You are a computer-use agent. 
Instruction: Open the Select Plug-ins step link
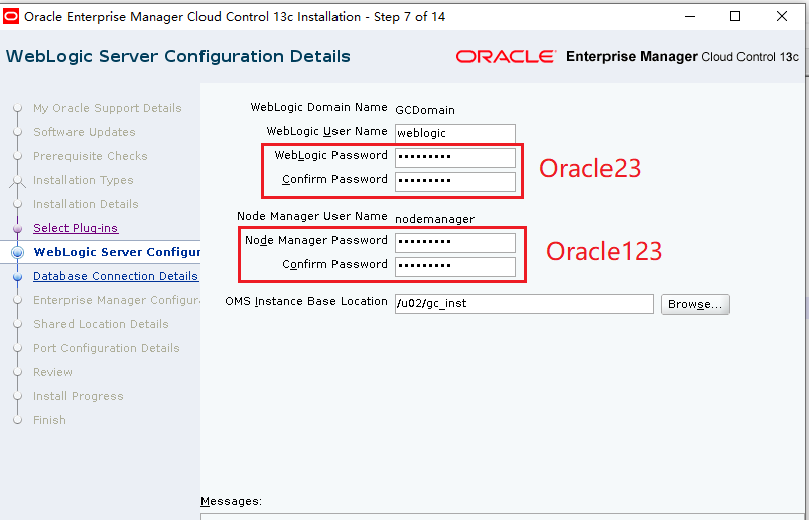pyautogui.click(x=76, y=228)
